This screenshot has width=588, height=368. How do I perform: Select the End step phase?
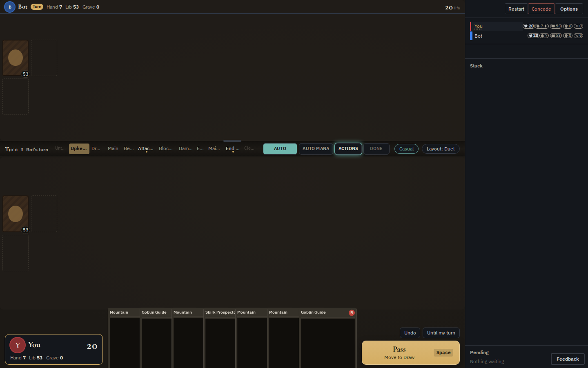233,149
